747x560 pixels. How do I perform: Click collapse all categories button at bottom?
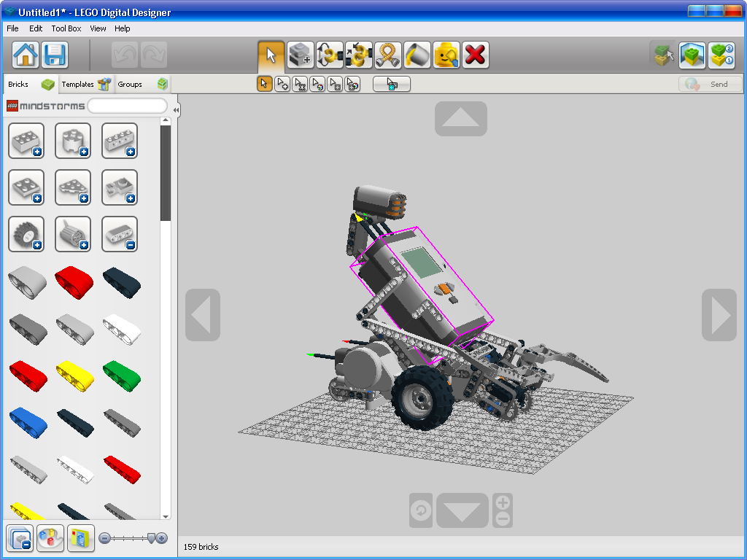[x=20, y=539]
